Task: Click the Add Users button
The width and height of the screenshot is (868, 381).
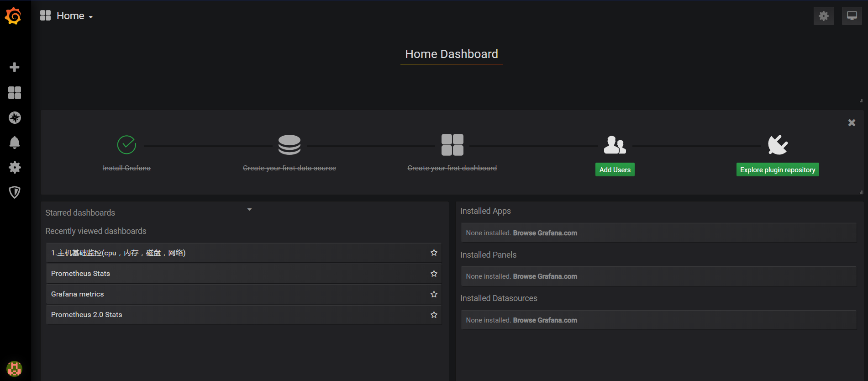Action: coord(615,169)
